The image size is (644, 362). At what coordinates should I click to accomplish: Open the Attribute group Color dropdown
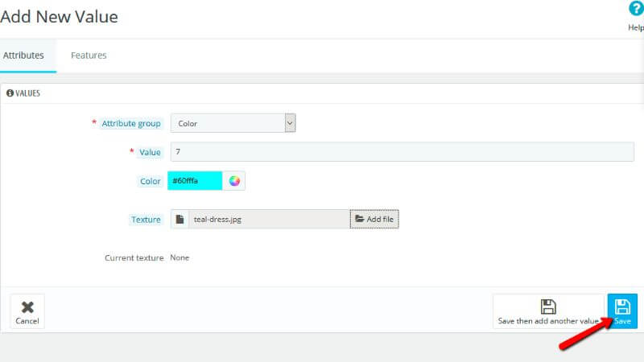(233, 123)
